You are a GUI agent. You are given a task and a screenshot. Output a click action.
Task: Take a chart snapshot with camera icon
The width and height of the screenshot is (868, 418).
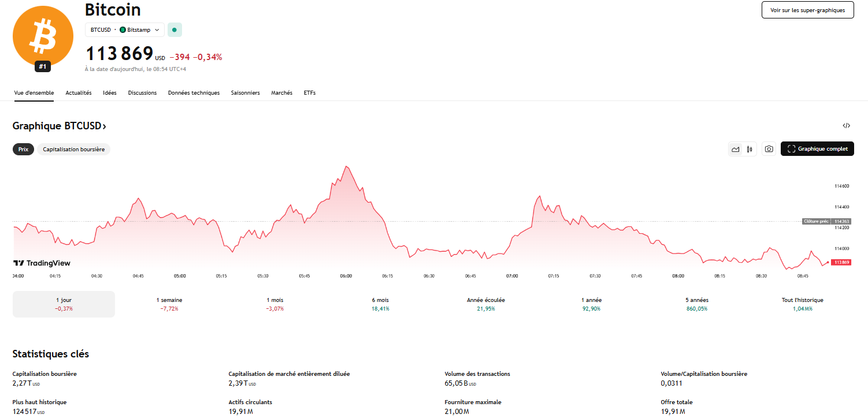(x=769, y=149)
